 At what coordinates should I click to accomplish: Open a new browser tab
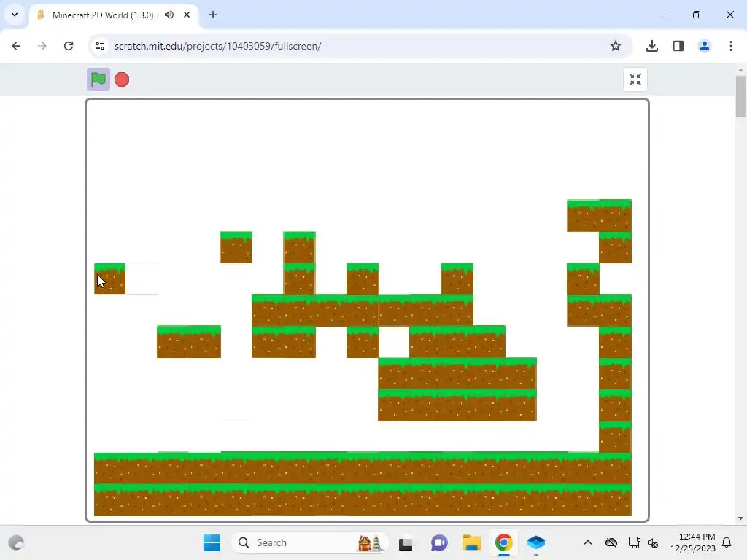[x=213, y=15]
